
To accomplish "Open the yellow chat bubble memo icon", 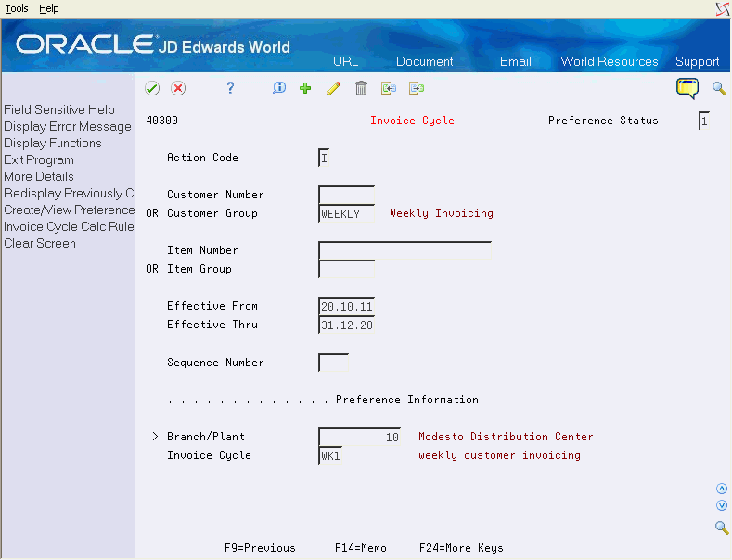I will [687, 88].
